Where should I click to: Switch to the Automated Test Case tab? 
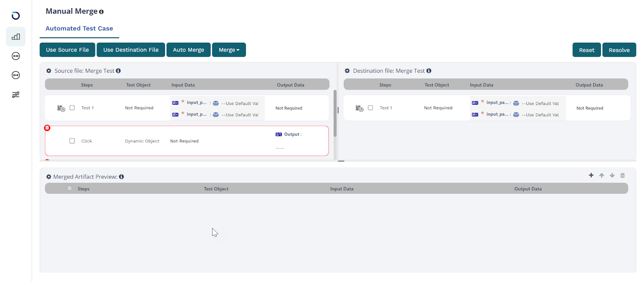click(79, 29)
